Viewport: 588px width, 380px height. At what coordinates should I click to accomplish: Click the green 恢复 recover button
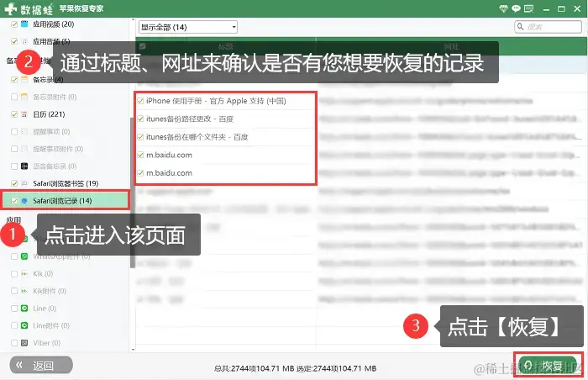[548, 365]
